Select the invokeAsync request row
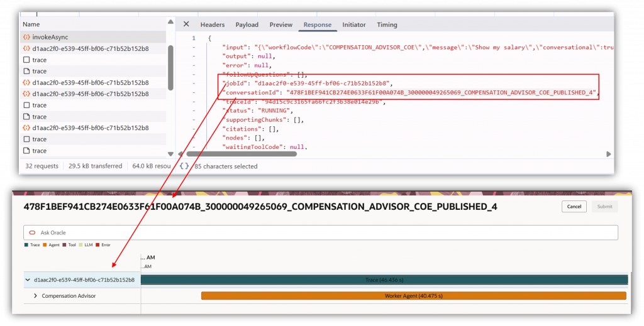644x326 pixels. point(93,37)
